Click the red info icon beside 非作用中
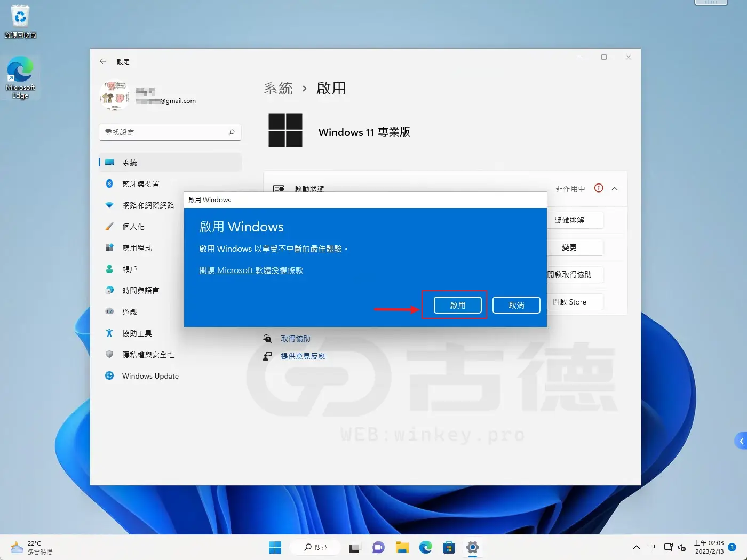The image size is (747, 560). click(x=599, y=188)
